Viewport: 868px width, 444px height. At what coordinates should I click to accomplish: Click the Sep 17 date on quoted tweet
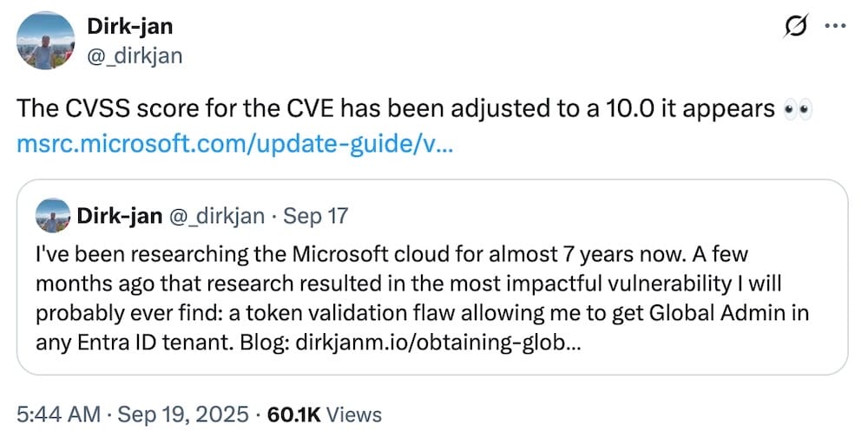[316, 216]
